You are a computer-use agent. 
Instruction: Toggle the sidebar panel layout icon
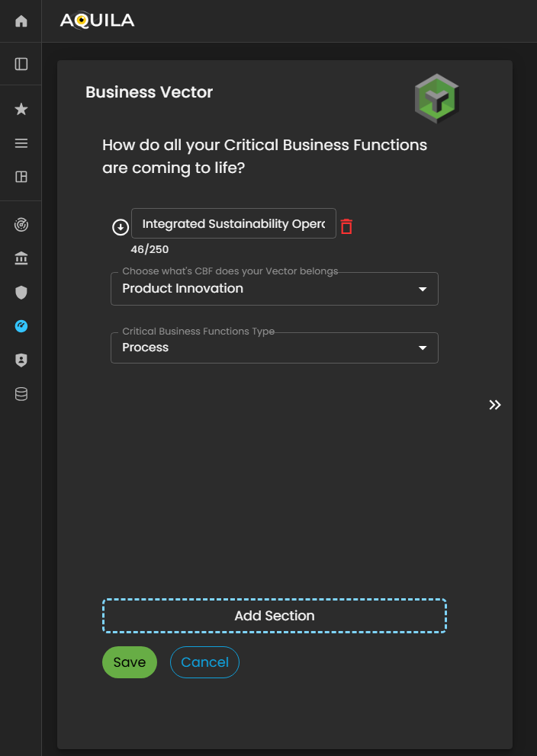[21, 64]
